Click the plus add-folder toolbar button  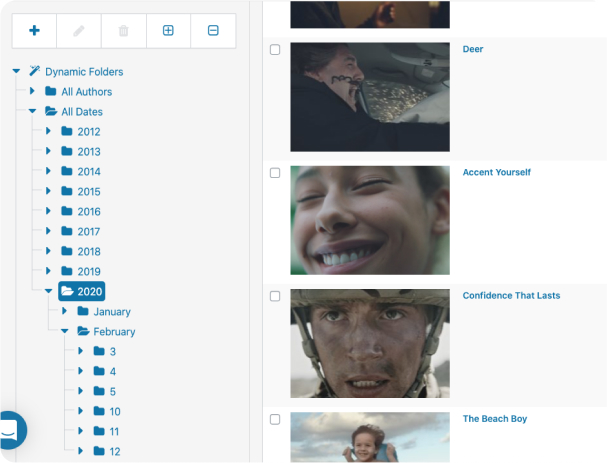34,31
